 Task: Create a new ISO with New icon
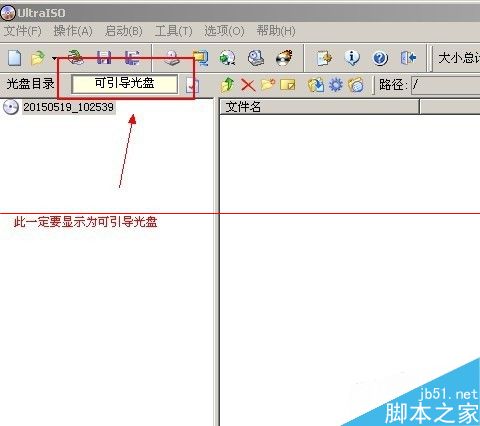(15, 58)
